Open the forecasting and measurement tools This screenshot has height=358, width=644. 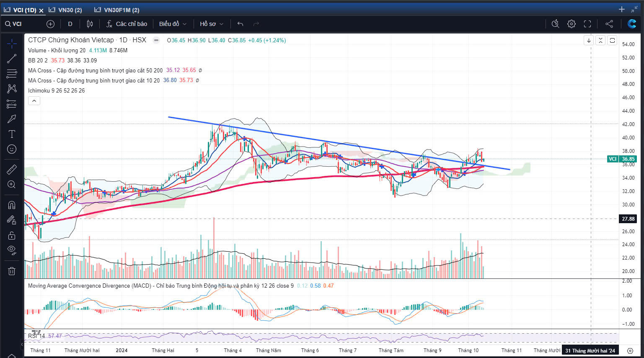click(x=12, y=104)
